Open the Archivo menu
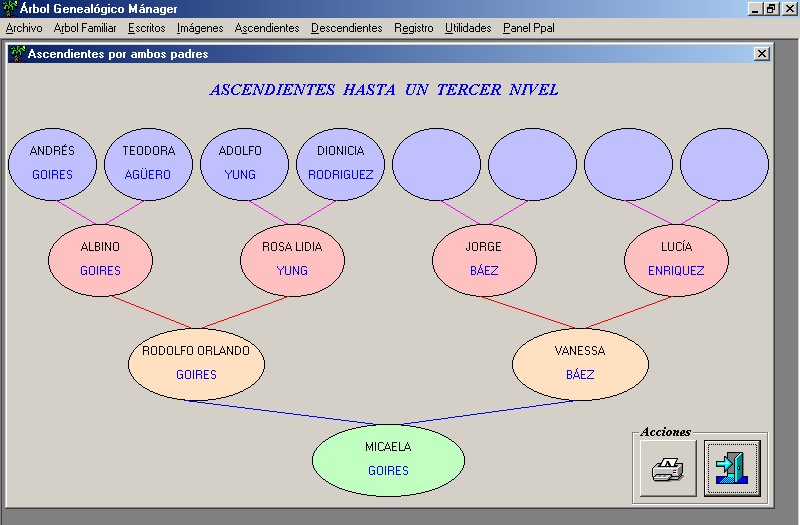The width and height of the screenshot is (800, 525). pos(24,28)
